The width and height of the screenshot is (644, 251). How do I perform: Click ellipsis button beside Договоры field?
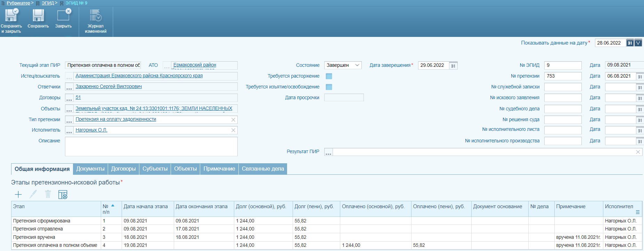pos(69,98)
